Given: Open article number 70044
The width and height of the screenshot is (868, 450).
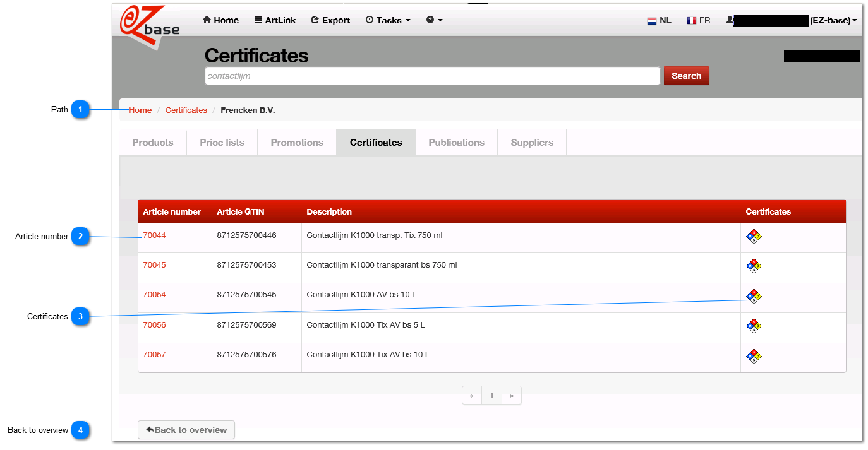Looking at the screenshot, I should coord(154,235).
